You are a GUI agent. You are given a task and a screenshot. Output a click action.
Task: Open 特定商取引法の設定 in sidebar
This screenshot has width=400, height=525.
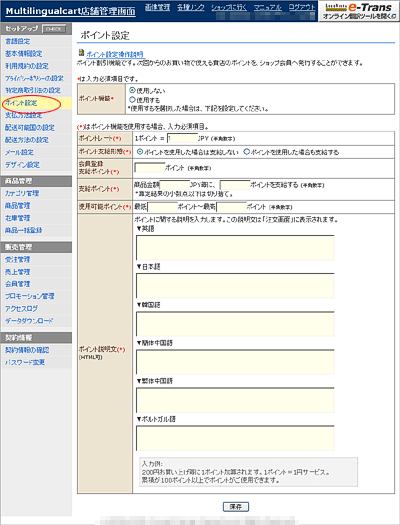(32, 90)
